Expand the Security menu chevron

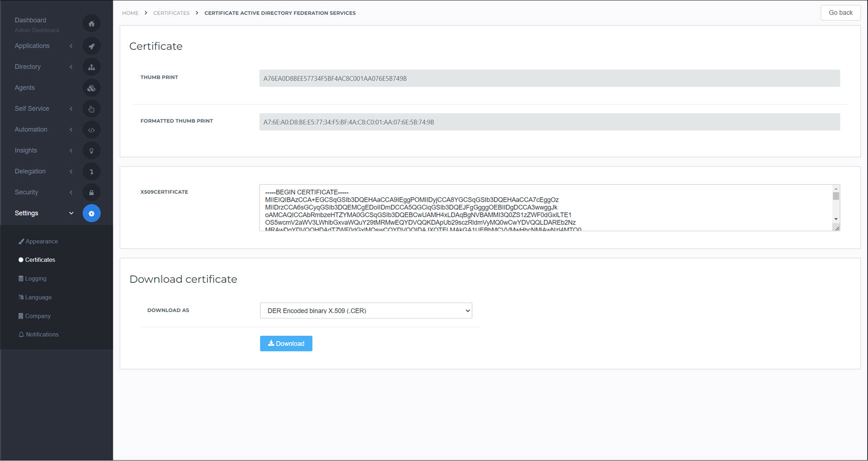(71, 192)
